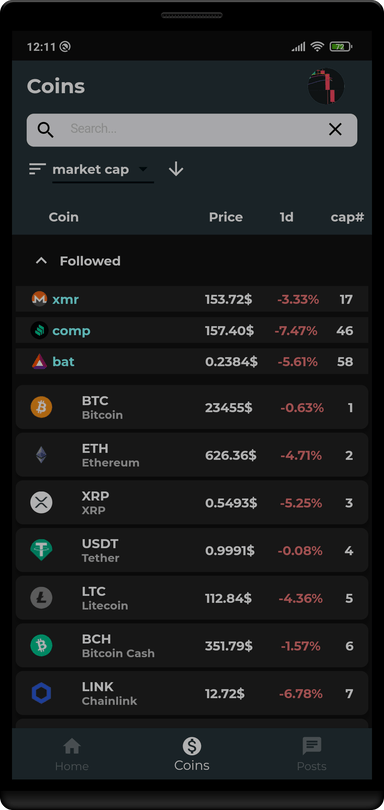The height and width of the screenshot is (810, 384).
Task: Click the sort lines icon
Action: pos(37,169)
